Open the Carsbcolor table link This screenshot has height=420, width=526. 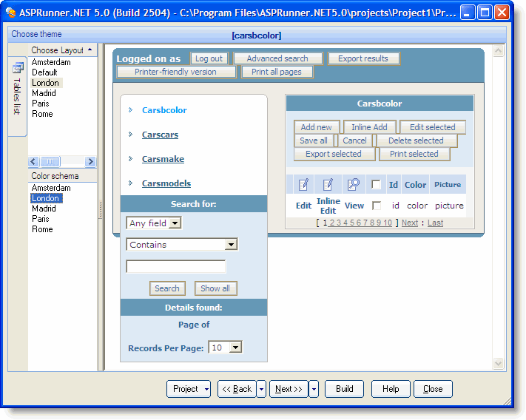tap(164, 110)
